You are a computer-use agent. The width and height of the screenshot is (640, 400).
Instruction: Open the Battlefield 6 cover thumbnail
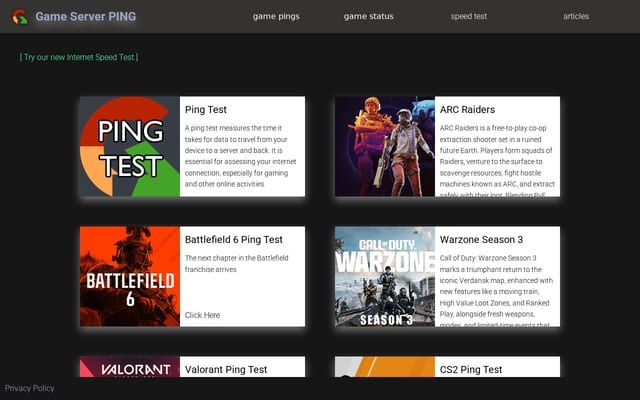coord(130,276)
